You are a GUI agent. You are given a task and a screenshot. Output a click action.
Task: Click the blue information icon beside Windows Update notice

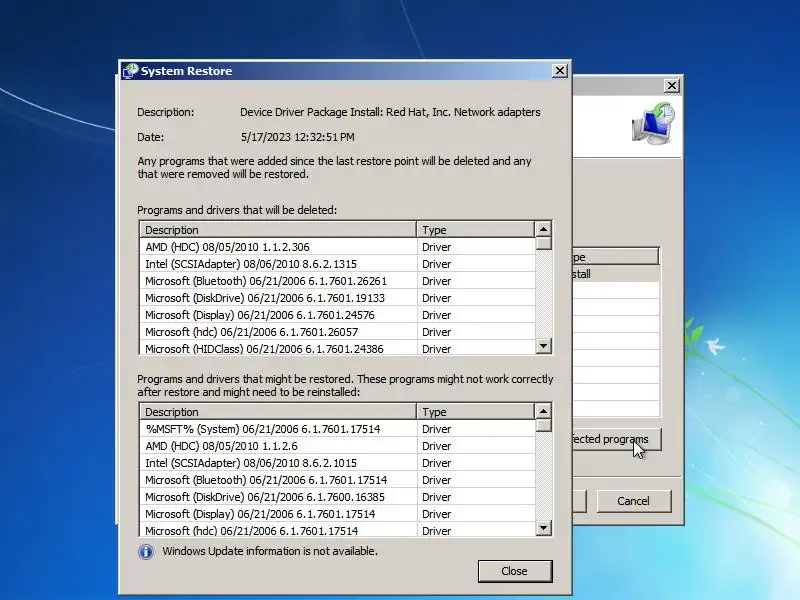click(146, 552)
